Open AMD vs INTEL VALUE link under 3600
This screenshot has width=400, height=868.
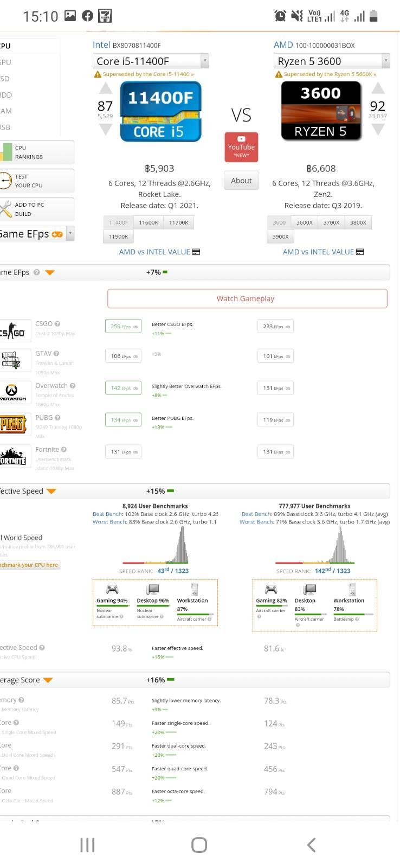point(323,252)
